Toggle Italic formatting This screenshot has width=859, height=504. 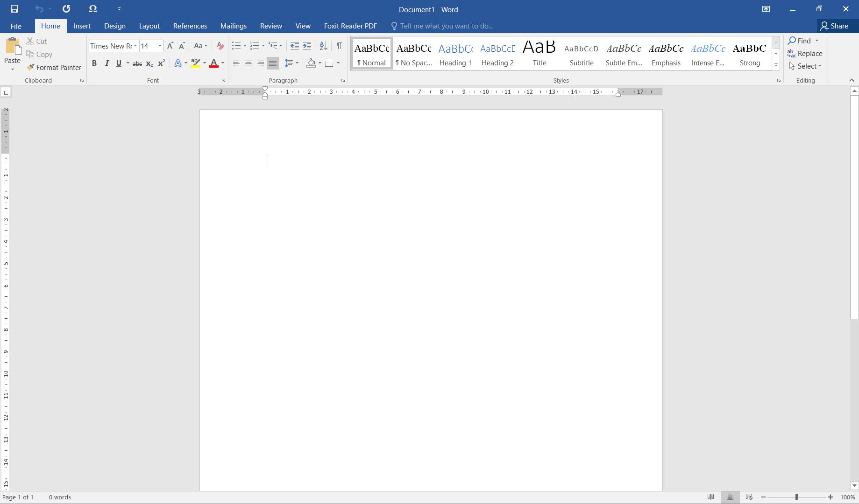coord(106,63)
